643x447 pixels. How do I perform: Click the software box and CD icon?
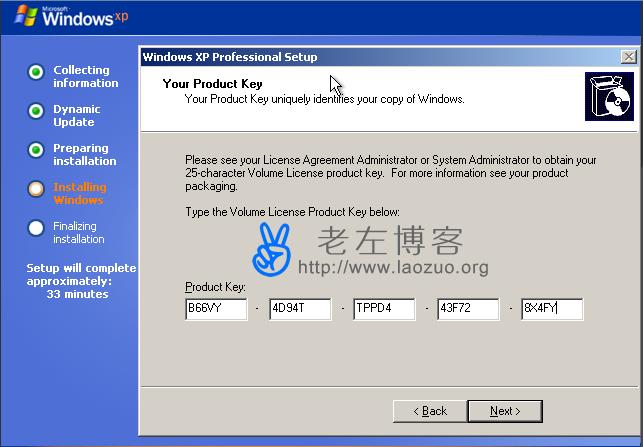pyautogui.click(x=609, y=97)
